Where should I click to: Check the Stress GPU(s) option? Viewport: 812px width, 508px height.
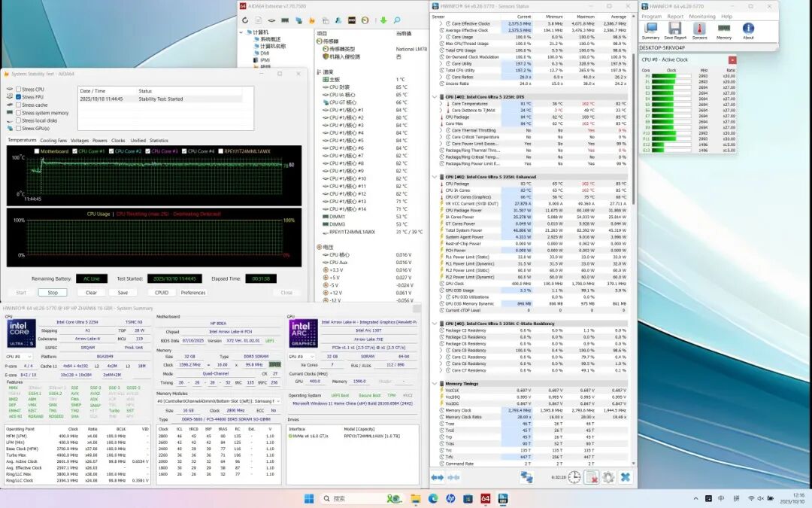coord(19,128)
